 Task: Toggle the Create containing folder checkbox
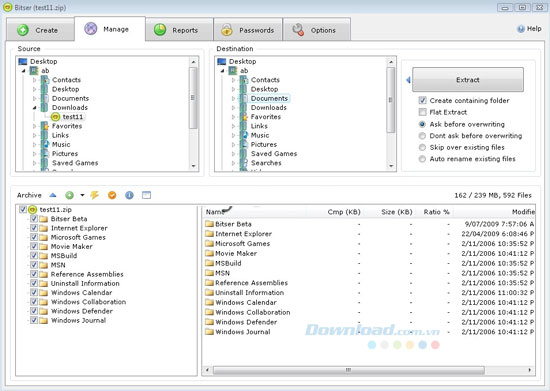point(423,101)
